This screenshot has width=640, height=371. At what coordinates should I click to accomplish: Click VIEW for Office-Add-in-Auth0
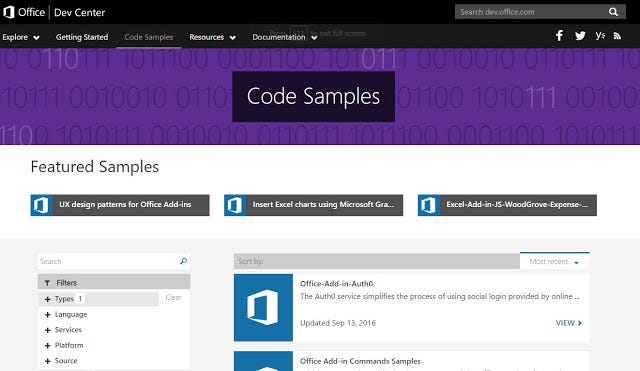569,323
